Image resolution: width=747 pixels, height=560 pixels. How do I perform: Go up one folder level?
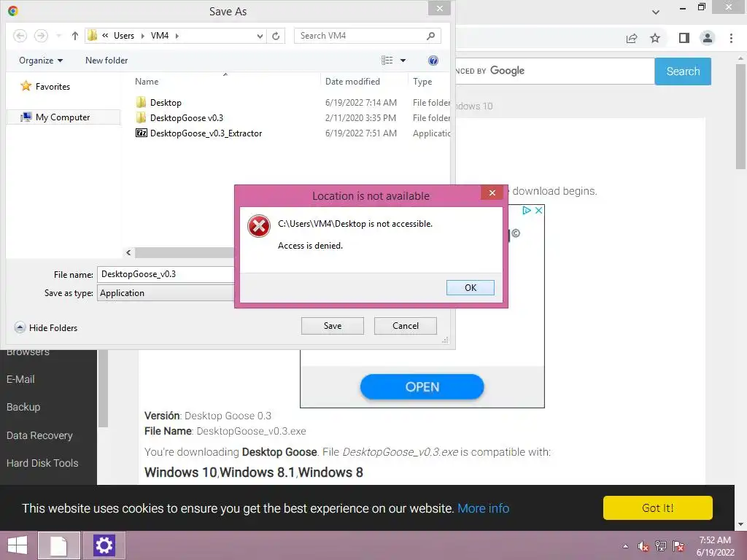coord(75,36)
